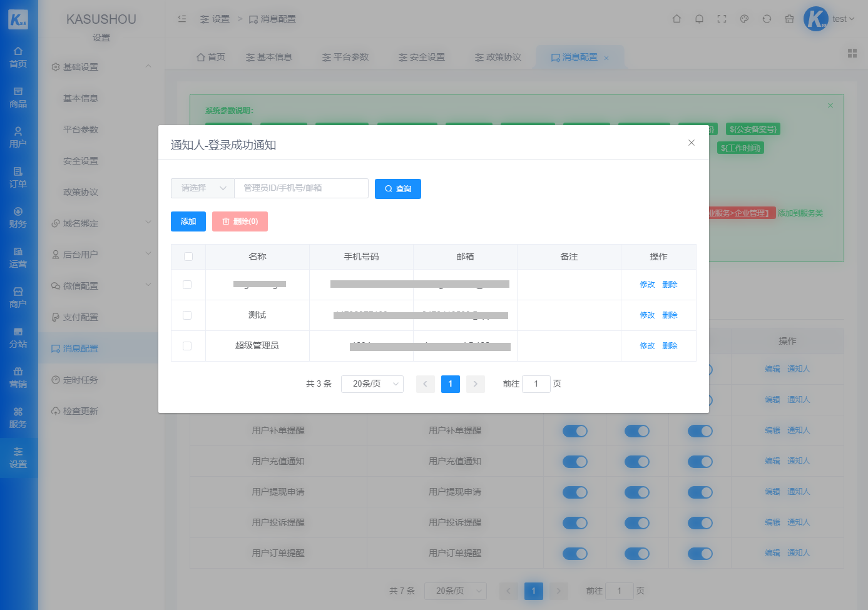This screenshot has width=868, height=610.
Task: Open 定时任务 in the settings menu
Action: click(101, 380)
